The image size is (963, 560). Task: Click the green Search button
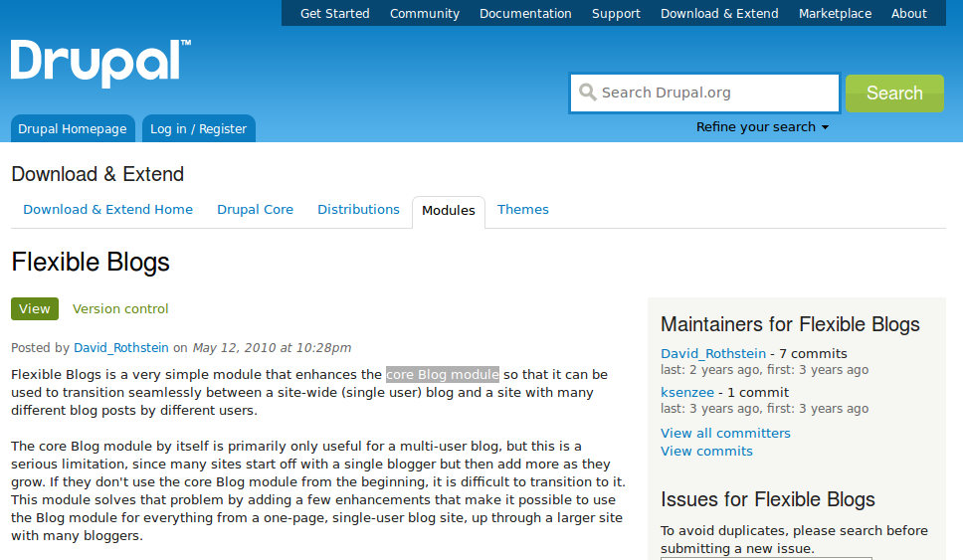(894, 93)
